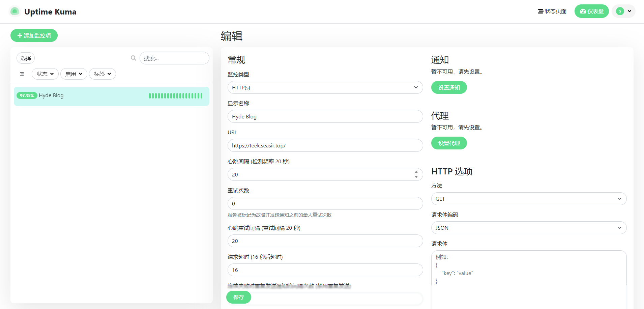The width and height of the screenshot is (644, 309).
Task: Click the 仪表盘 gauge icon
Action: point(583,11)
